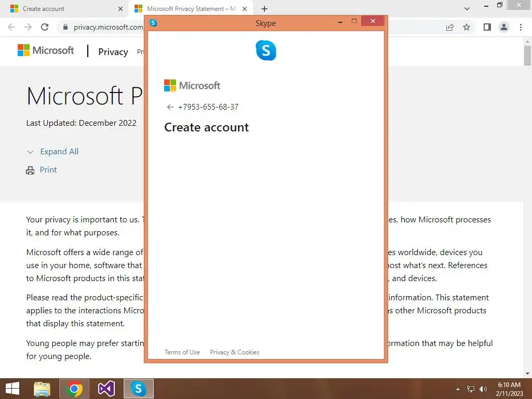Image resolution: width=532 pixels, height=399 pixels.
Task: Toggle Chrome side panel
Action: [x=487, y=27]
